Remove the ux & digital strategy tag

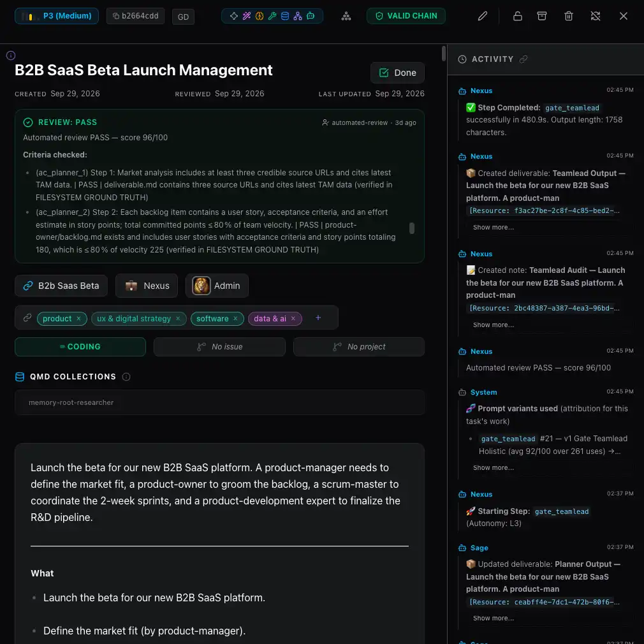pyautogui.click(x=178, y=318)
